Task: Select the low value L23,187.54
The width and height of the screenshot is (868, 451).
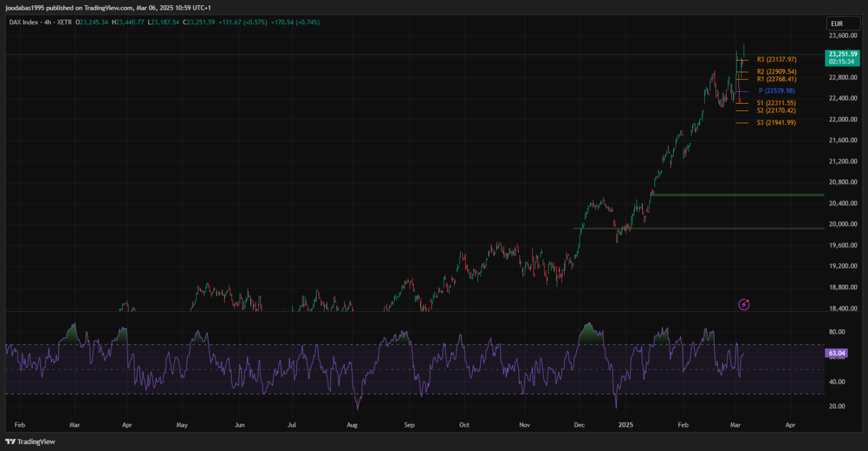Action: coord(165,22)
